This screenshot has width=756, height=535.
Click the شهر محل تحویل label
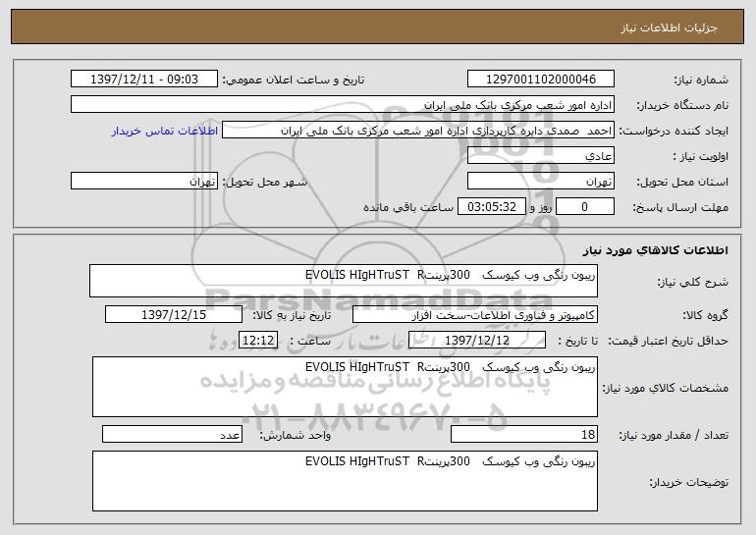(264, 182)
